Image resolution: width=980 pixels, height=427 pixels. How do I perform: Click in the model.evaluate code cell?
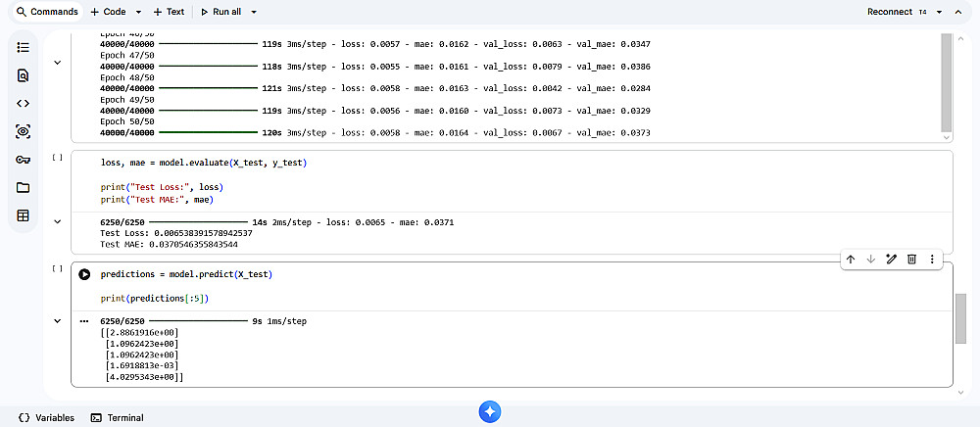pyautogui.click(x=512, y=181)
